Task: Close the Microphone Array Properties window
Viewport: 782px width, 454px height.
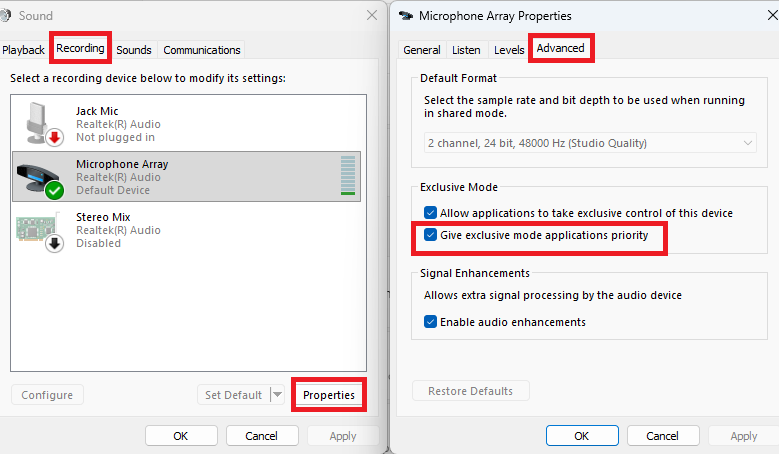Action: click(773, 15)
